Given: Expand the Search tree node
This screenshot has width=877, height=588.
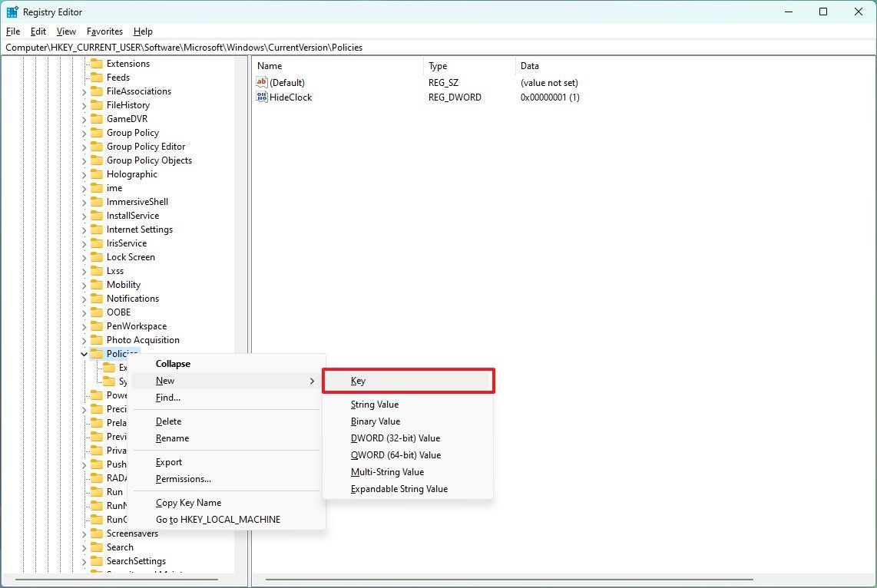Looking at the screenshot, I should 84,547.
